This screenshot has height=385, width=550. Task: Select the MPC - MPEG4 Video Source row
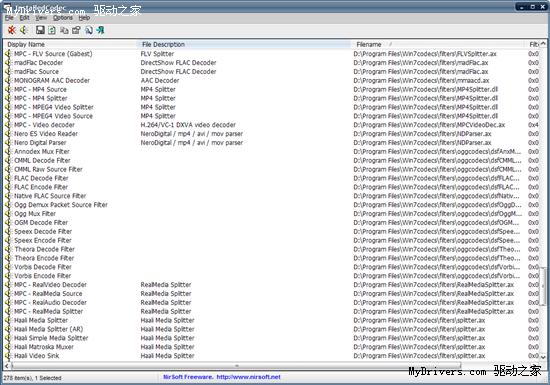272,116
